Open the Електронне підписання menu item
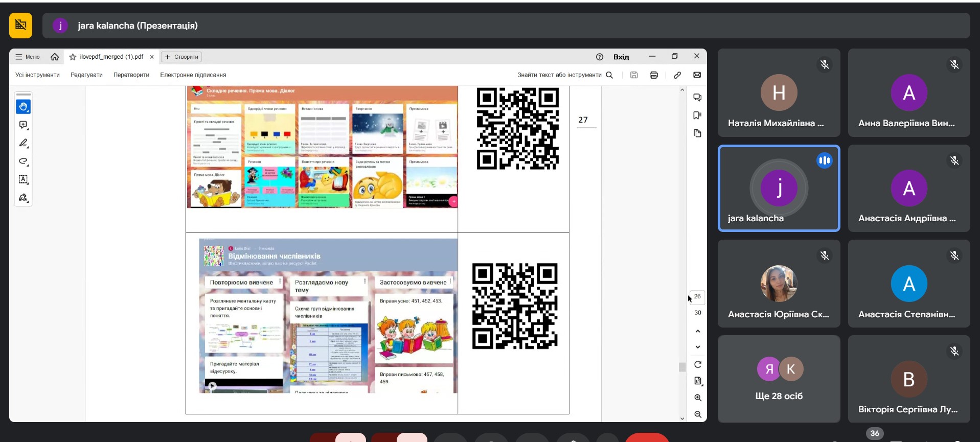 click(193, 75)
